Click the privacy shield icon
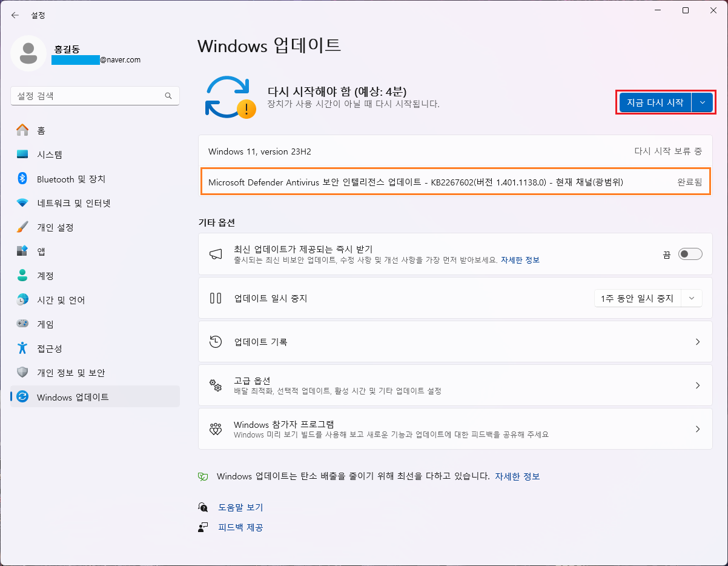 (22, 373)
